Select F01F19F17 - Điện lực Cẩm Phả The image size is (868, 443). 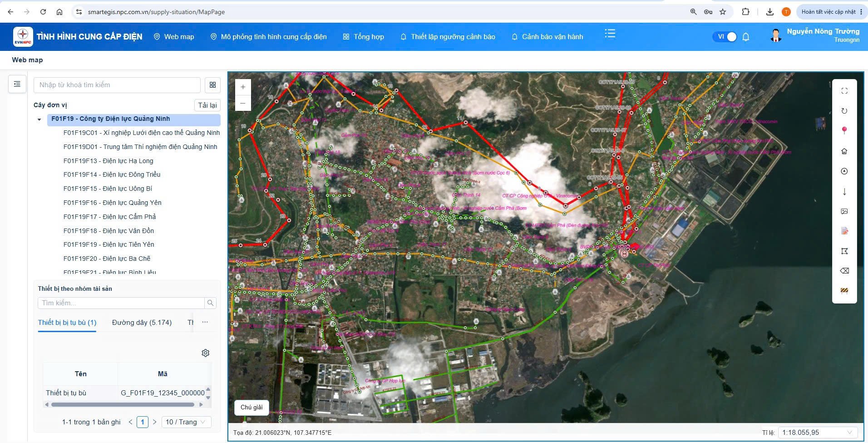109,217
